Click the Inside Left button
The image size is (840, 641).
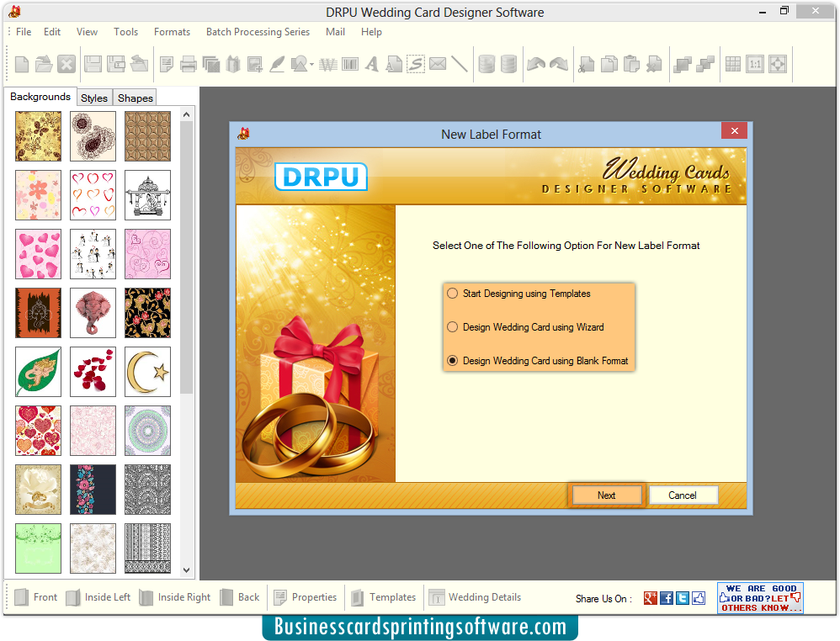pos(98,597)
